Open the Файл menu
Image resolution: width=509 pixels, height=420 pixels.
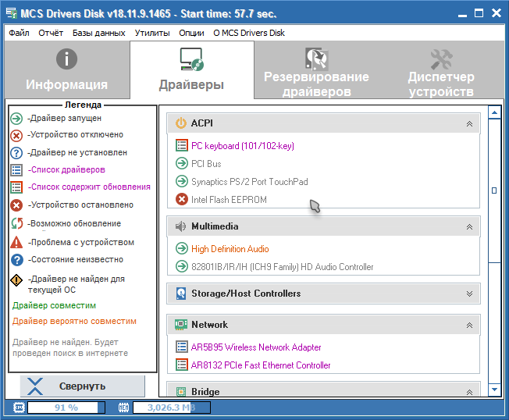19,33
